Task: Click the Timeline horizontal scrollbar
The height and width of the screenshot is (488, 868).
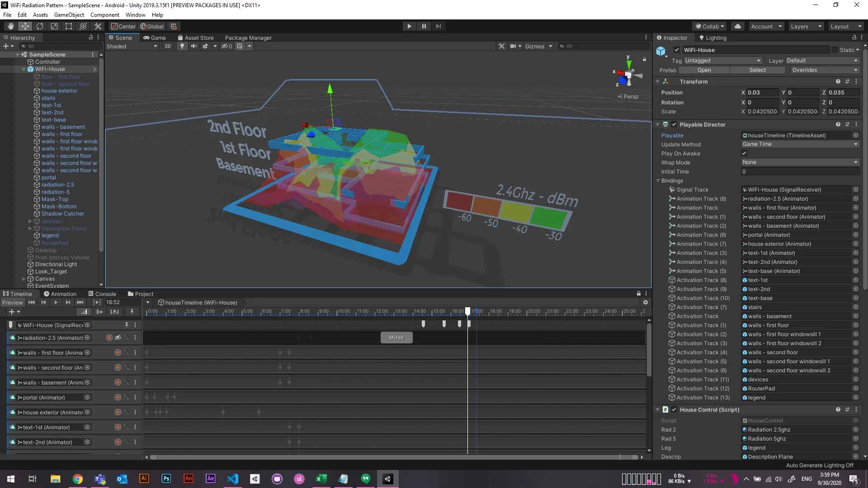Action: point(394,457)
